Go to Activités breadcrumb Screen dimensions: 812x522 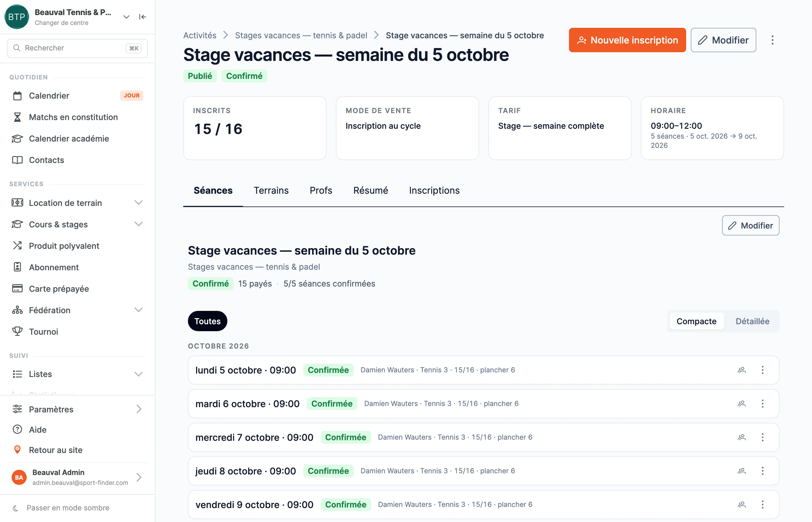(x=200, y=35)
